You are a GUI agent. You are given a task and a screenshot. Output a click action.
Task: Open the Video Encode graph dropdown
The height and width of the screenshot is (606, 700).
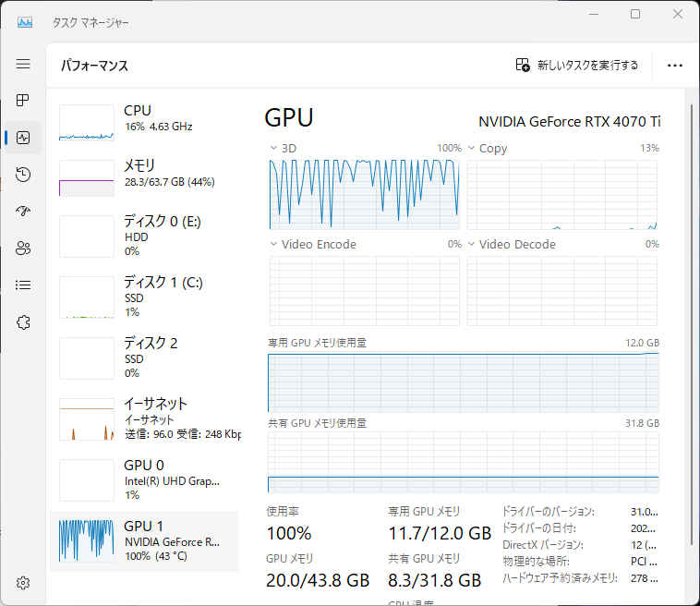click(x=274, y=245)
